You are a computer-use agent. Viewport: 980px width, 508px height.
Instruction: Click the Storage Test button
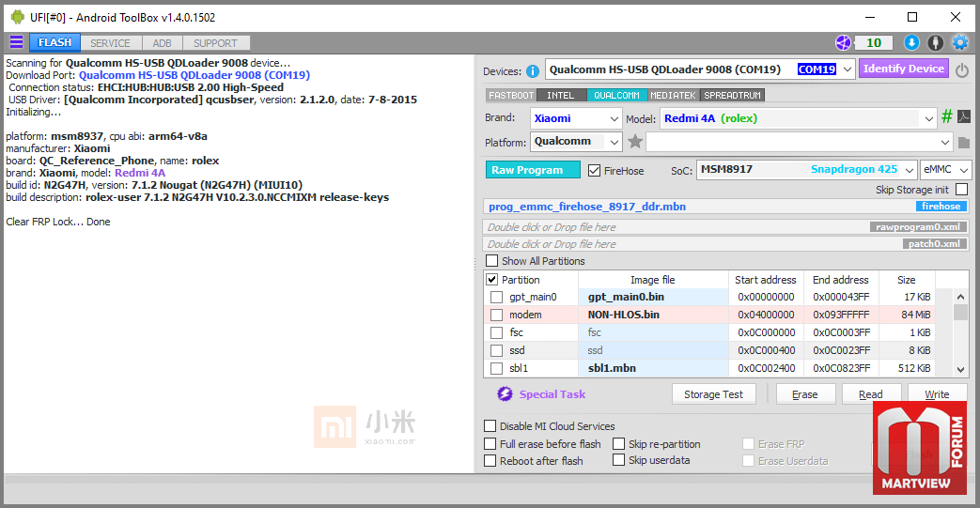click(x=713, y=394)
